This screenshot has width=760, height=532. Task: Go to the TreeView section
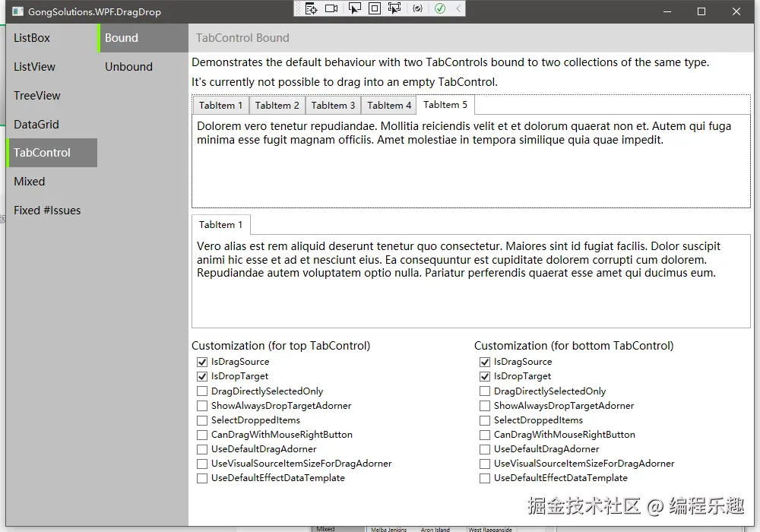[x=52, y=96]
